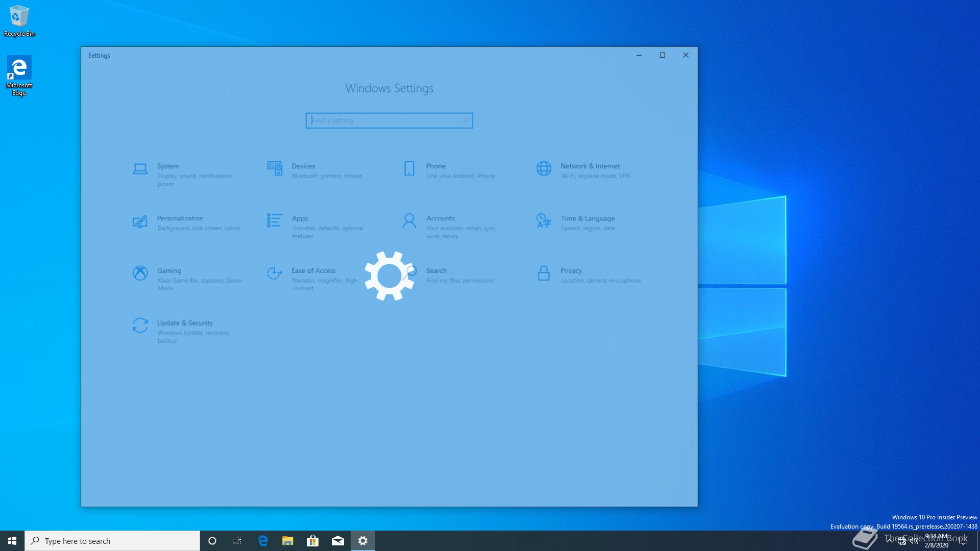Select the Settings gear on the taskbar
Image resolution: width=980 pixels, height=551 pixels.
click(x=363, y=541)
